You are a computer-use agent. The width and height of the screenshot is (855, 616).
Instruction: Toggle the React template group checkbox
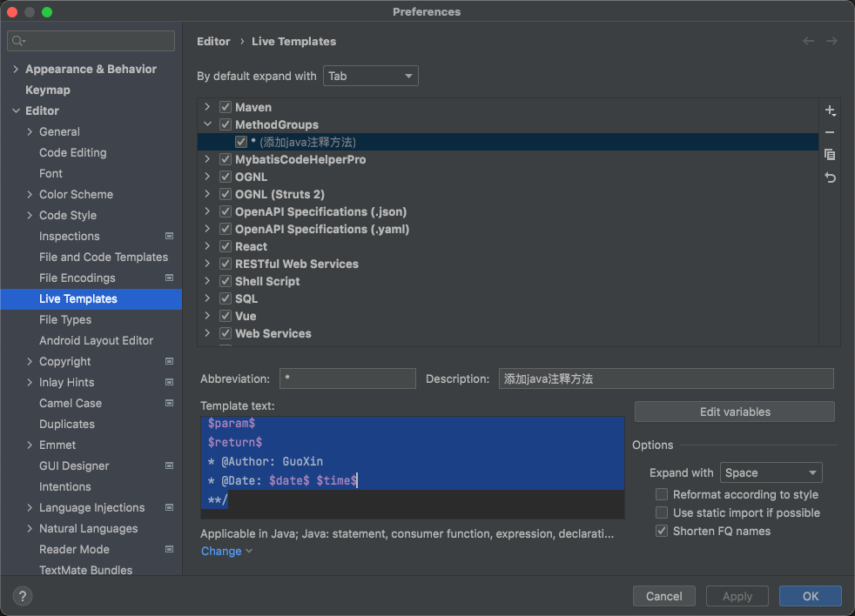click(x=226, y=246)
